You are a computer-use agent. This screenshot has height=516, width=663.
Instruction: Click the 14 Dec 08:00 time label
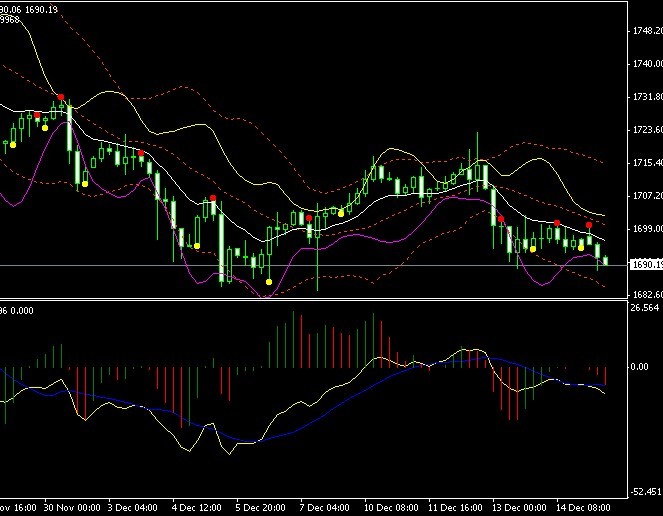(x=583, y=508)
